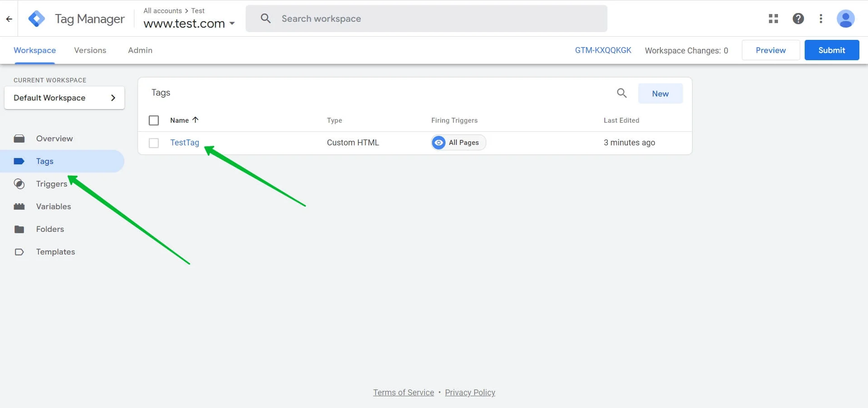Click the Templates sidebar icon

(x=19, y=252)
